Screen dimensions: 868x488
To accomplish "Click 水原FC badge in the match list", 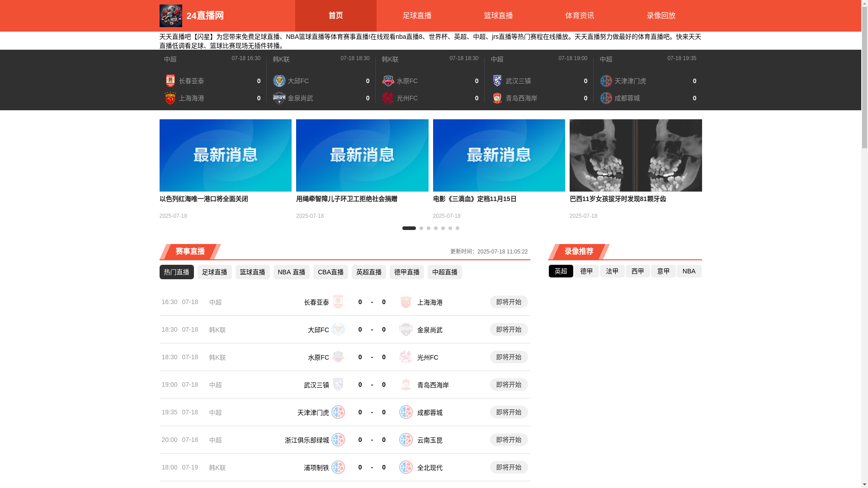I will (x=338, y=357).
